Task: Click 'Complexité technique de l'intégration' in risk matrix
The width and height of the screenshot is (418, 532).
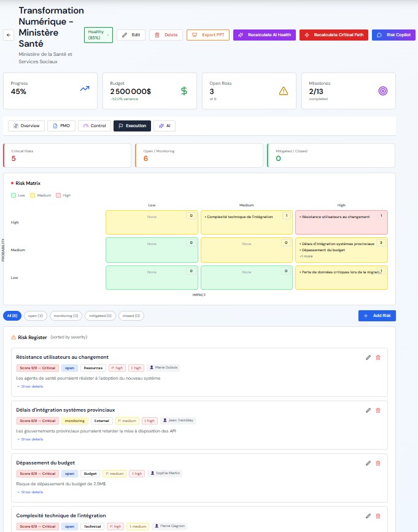Action: pos(239,217)
